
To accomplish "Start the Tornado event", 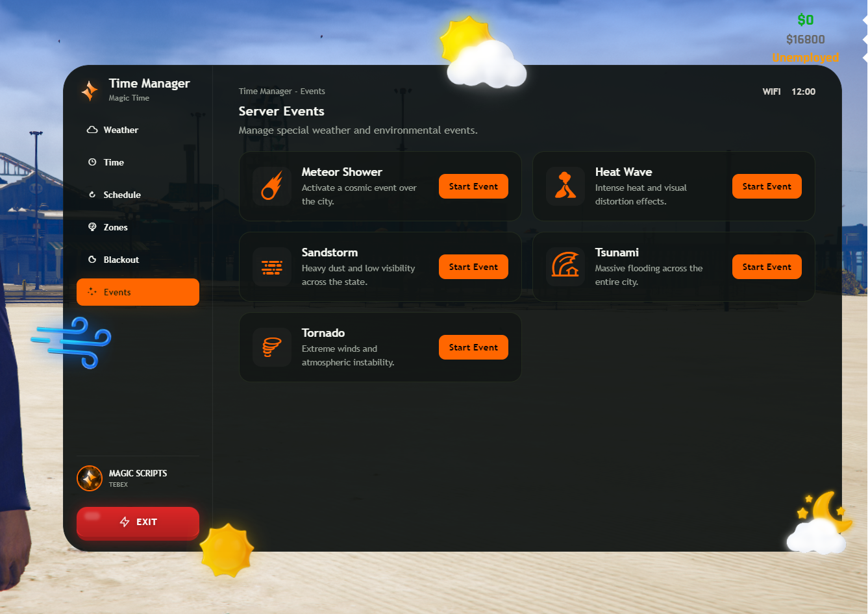I will click(x=473, y=347).
